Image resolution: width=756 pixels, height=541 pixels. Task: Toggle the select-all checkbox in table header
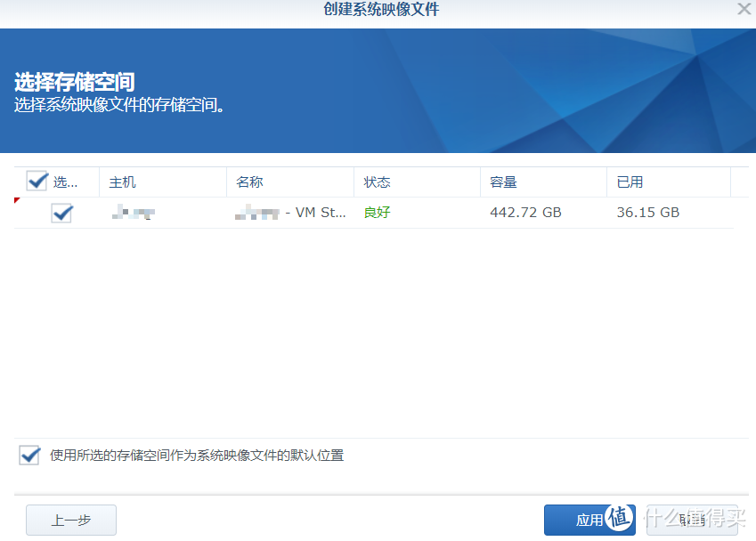tap(37, 182)
